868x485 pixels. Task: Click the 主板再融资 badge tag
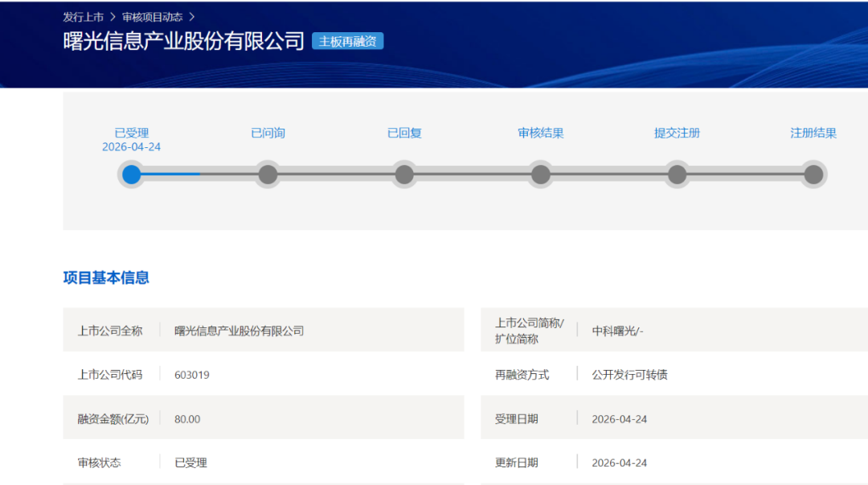(x=347, y=42)
